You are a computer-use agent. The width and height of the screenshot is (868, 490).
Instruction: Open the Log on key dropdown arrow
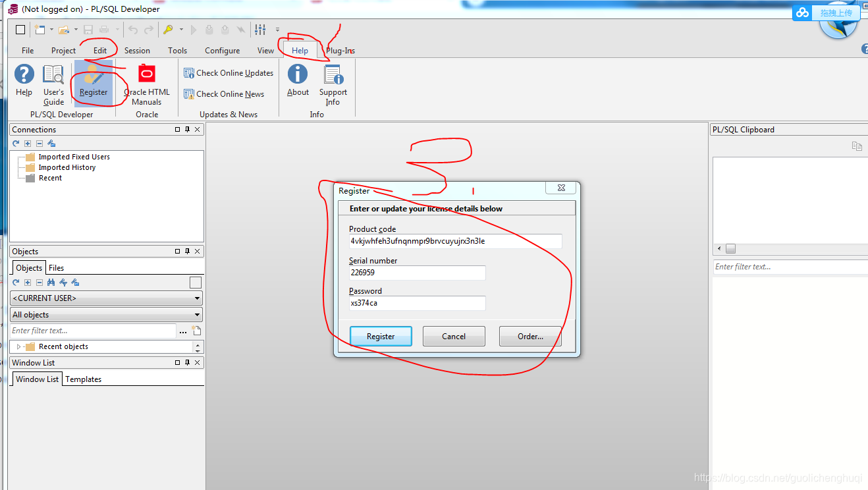pos(181,30)
